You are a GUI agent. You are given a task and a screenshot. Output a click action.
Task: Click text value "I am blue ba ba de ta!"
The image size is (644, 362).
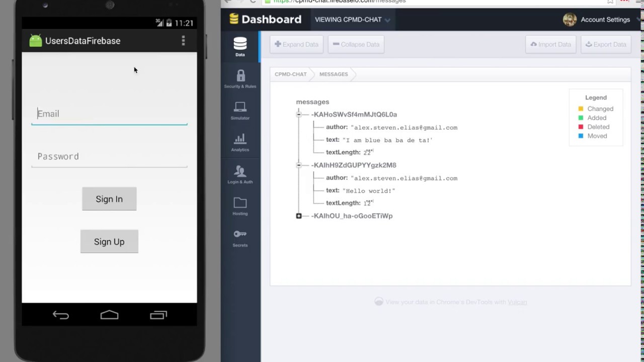pos(387,140)
